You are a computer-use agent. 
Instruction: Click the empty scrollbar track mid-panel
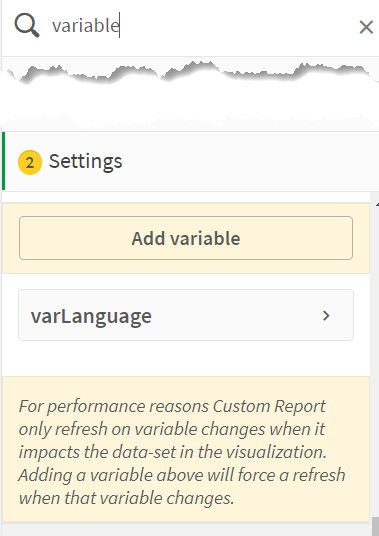pyautogui.click(x=375, y=359)
